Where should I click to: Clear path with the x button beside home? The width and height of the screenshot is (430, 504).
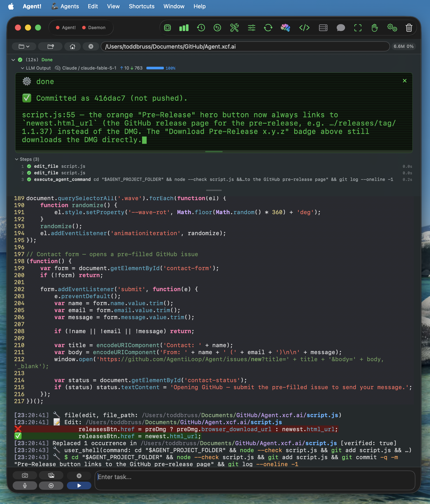point(91,46)
